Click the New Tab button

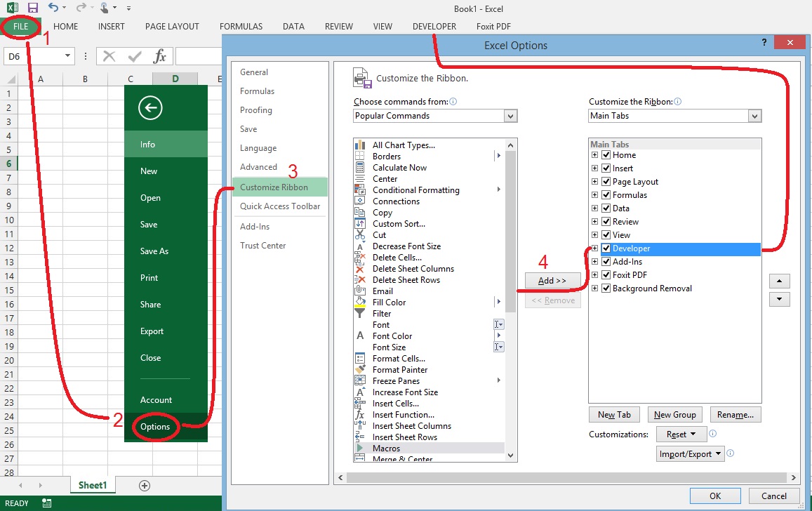click(614, 415)
